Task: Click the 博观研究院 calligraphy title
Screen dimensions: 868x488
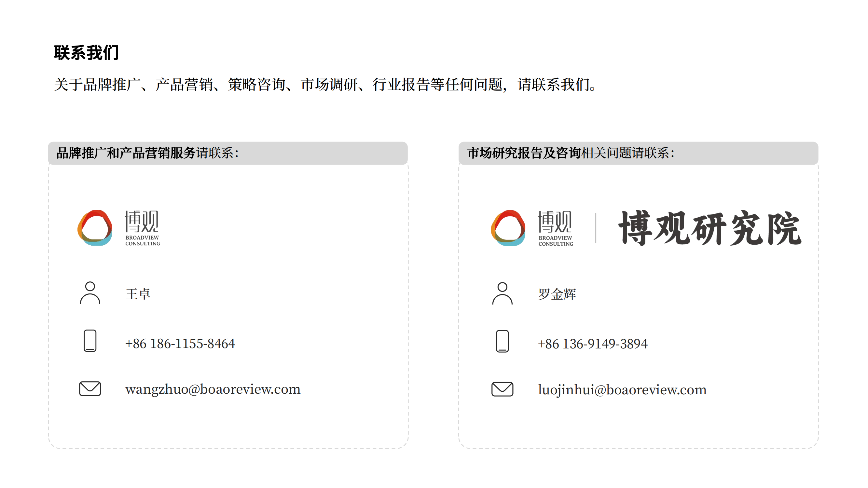Action: (x=710, y=228)
